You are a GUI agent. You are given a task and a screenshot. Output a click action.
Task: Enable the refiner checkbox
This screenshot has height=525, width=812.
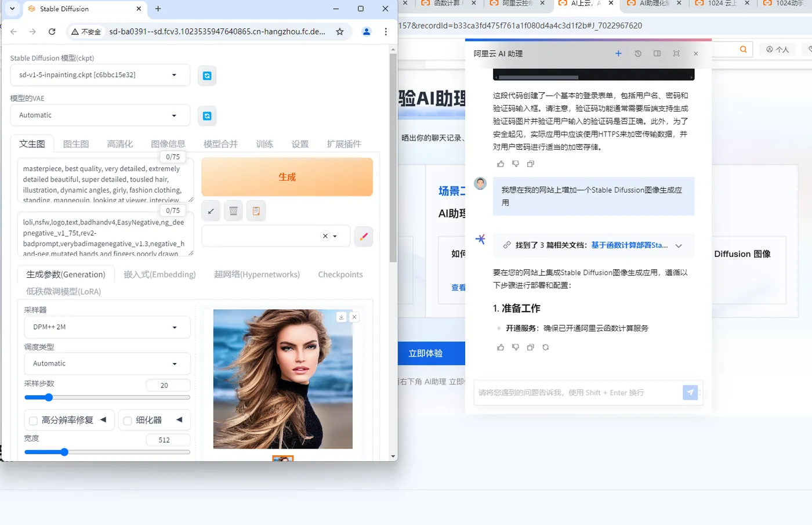(x=128, y=421)
